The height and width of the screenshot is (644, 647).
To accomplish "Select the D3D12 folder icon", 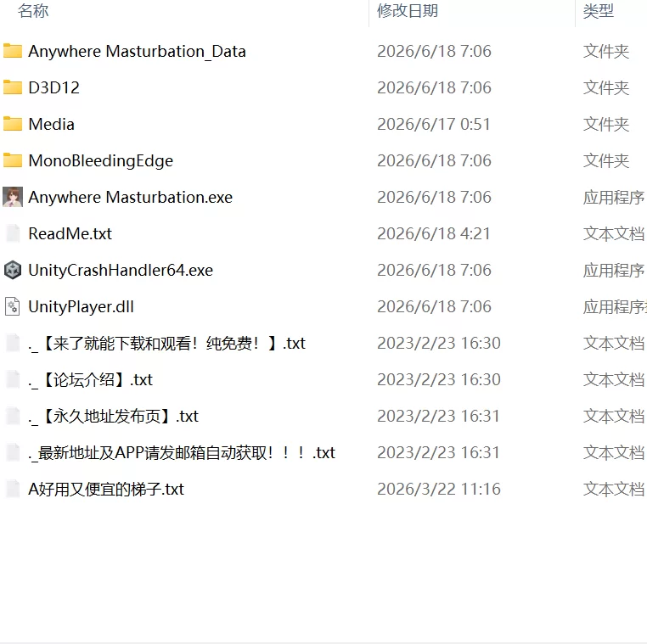I will [x=13, y=87].
